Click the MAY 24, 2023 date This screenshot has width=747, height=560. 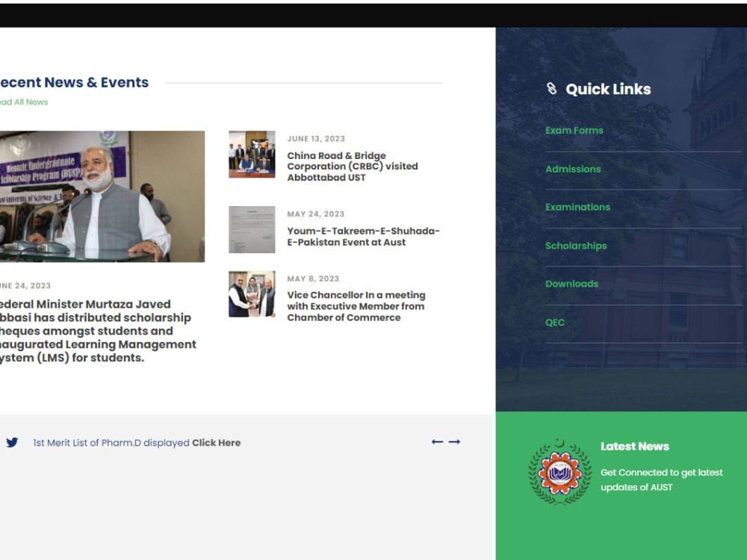pyautogui.click(x=315, y=214)
